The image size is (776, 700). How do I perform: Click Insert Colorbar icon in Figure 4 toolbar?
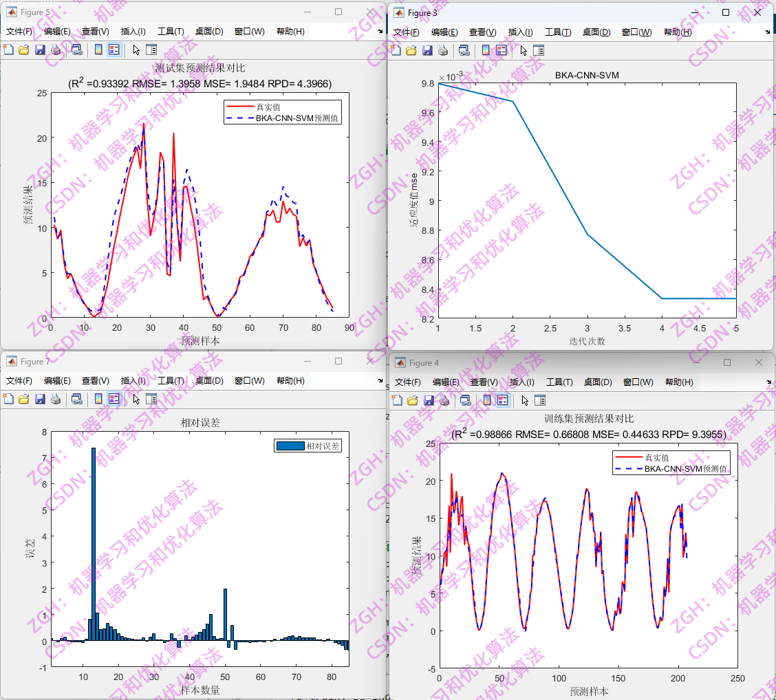coord(487,400)
